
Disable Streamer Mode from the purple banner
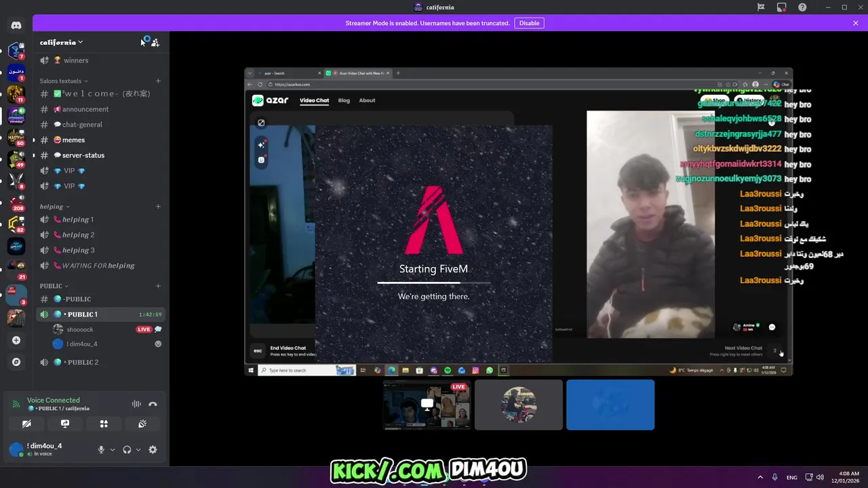click(x=529, y=23)
